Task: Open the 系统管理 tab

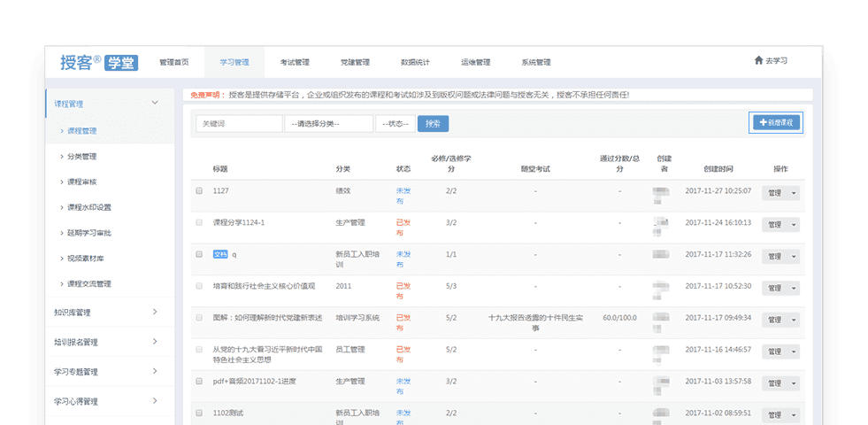Action: (x=536, y=62)
